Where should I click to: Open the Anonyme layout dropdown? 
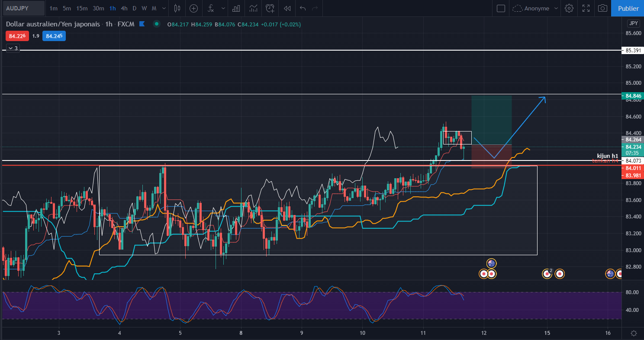pyautogui.click(x=535, y=8)
